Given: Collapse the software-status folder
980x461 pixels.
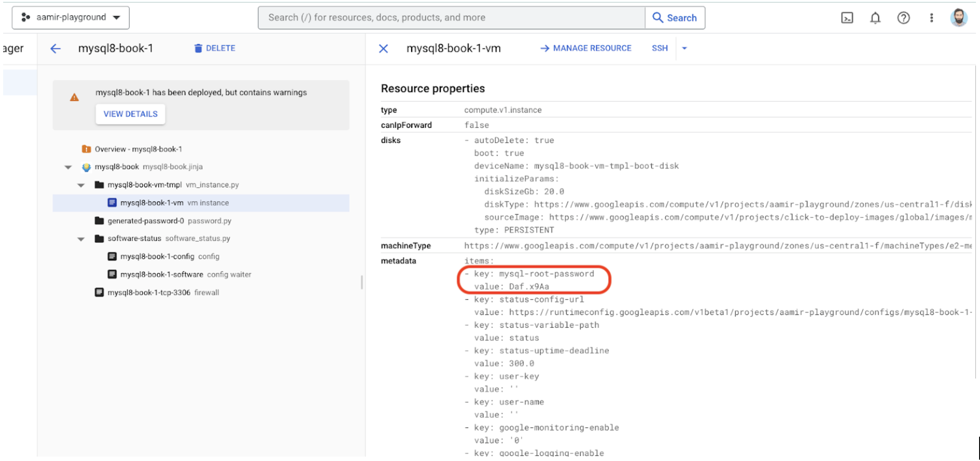Looking at the screenshot, I should (81, 239).
